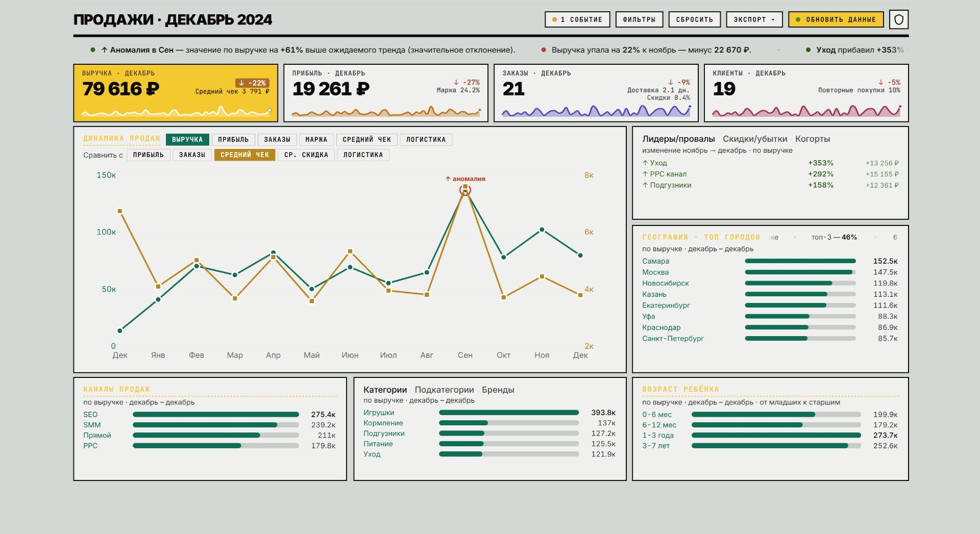Switch chart metric to Логистика
Screen dimensions: 980x534
coord(426,140)
